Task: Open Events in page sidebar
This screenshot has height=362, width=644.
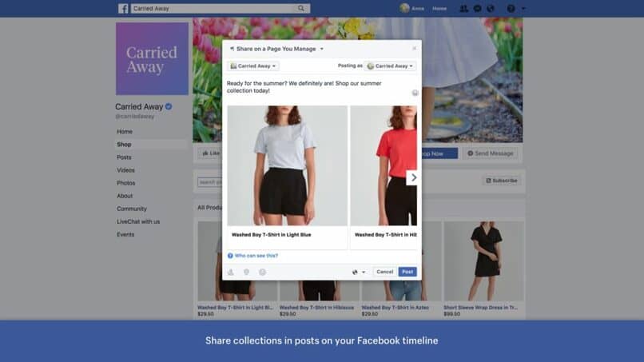Action: pos(125,234)
